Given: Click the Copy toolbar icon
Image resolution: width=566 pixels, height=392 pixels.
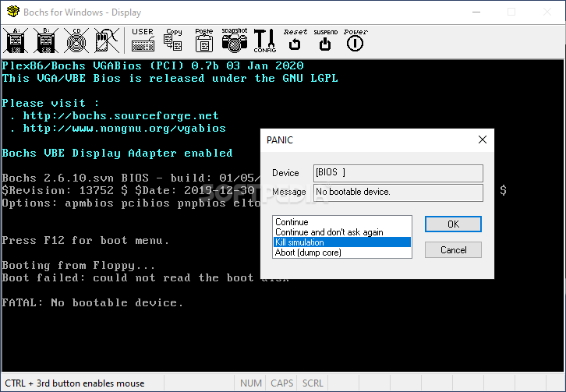Looking at the screenshot, I should click(174, 41).
